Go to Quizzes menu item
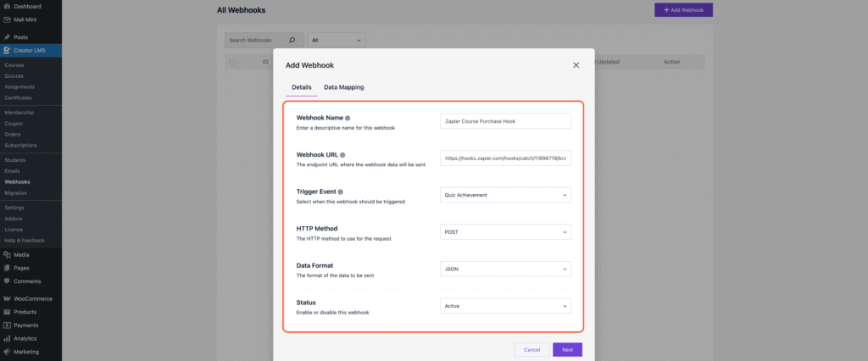The image size is (868, 361). [14, 76]
